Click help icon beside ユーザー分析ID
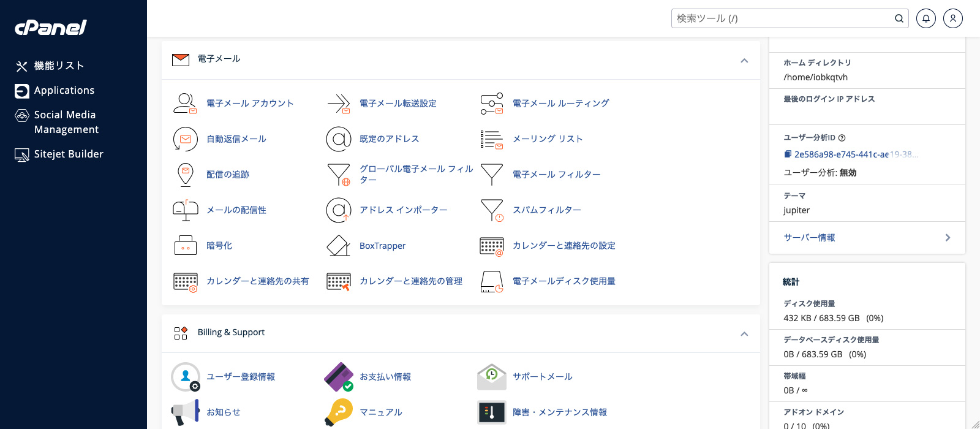Viewport: 980px width, 429px height. [x=842, y=138]
